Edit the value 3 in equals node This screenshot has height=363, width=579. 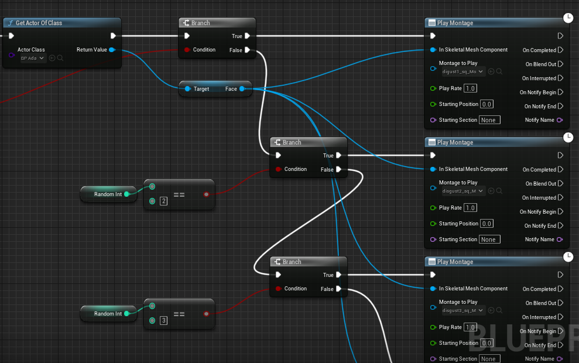(164, 321)
